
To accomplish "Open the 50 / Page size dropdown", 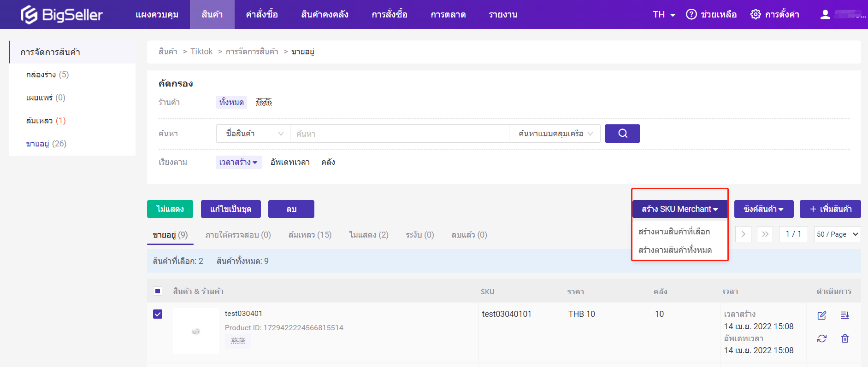I will (x=837, y=234).
